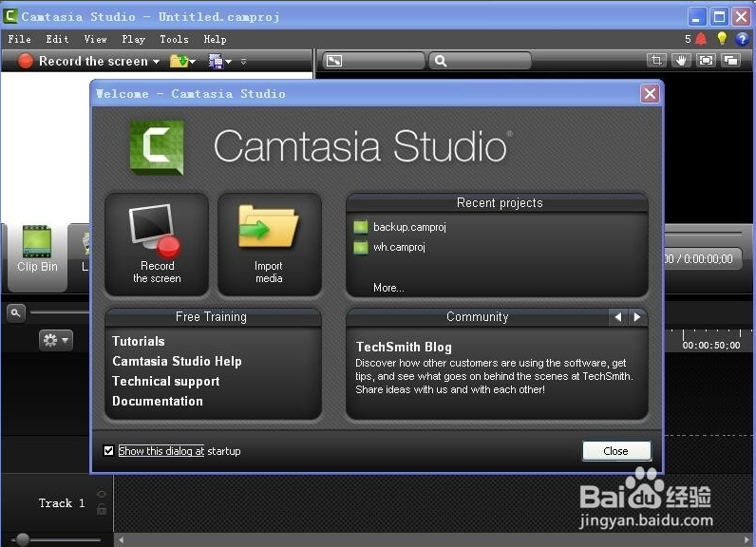The image size is (756, 547).
Task: Uncheck Show this dialog at startup
Action: [x=108, y=451]
